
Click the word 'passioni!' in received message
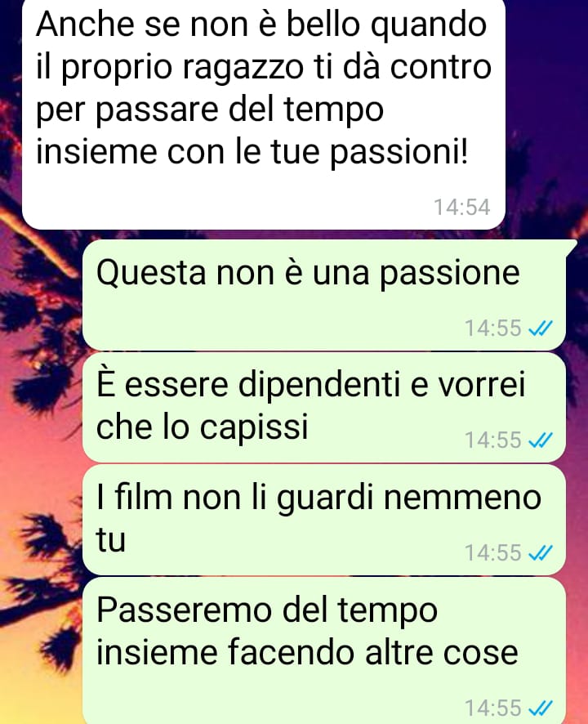click(x=399, y=153)
